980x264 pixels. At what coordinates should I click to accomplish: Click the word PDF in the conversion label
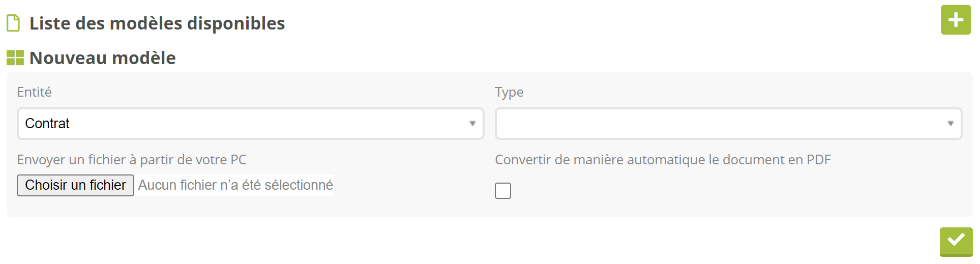[x=819, y=160]
